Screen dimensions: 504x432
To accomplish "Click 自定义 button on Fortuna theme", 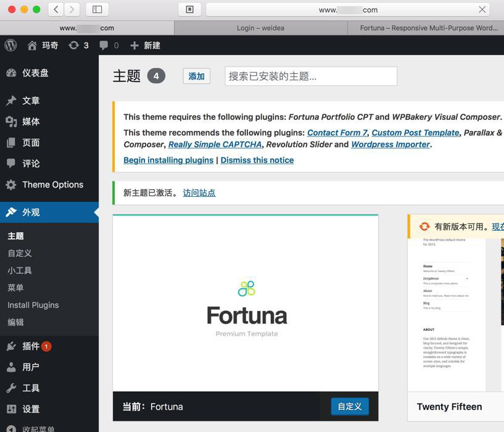I will coord(350,407).
